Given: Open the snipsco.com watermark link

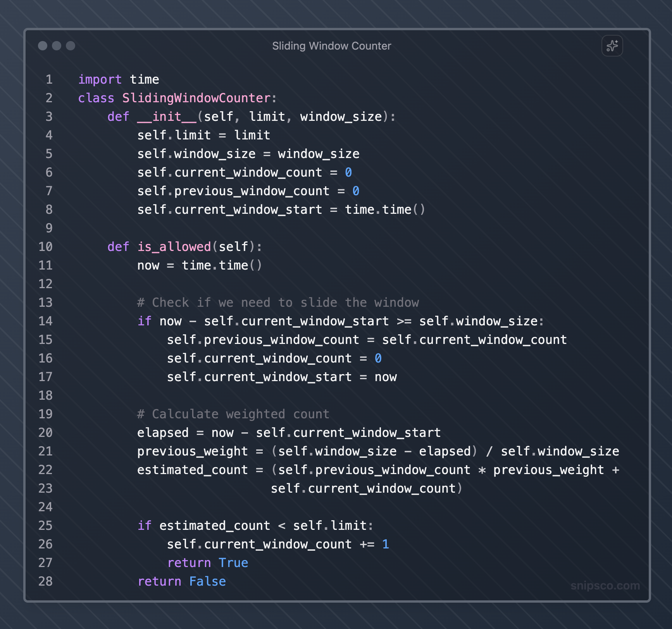Looking at the screenshot, I should [605, 585].
